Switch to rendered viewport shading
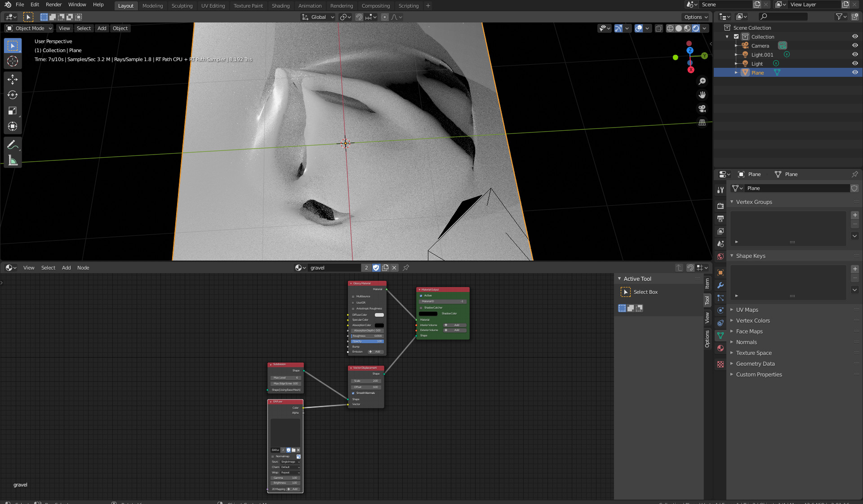This screenshot has width=863, height=504. [x=696, y=28]
